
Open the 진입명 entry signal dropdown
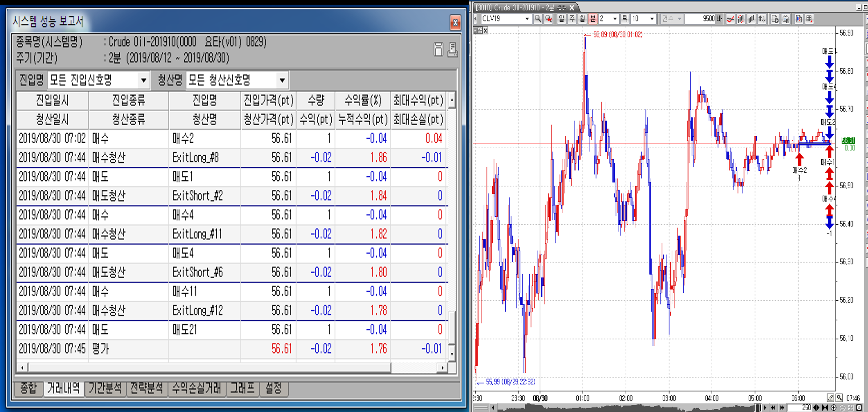(x=143, y=81)
